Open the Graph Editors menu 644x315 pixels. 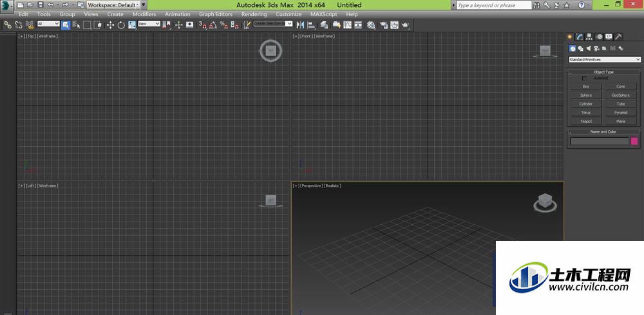tap(216, 14)
